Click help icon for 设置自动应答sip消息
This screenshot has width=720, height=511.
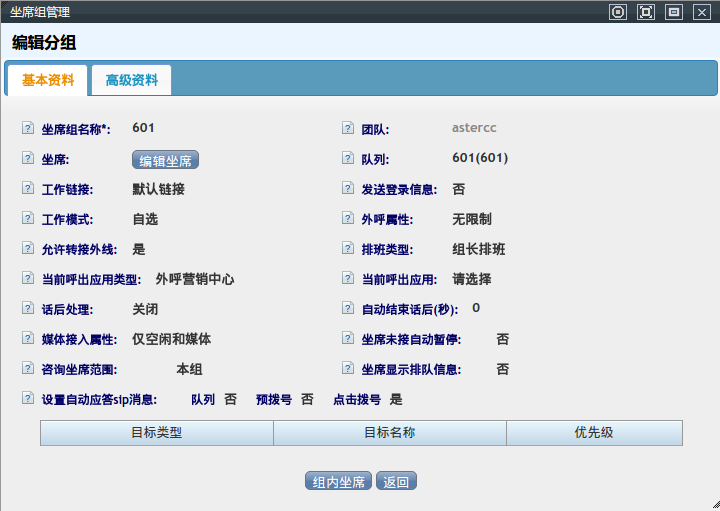pyautogui.click(x=28, y=399)
